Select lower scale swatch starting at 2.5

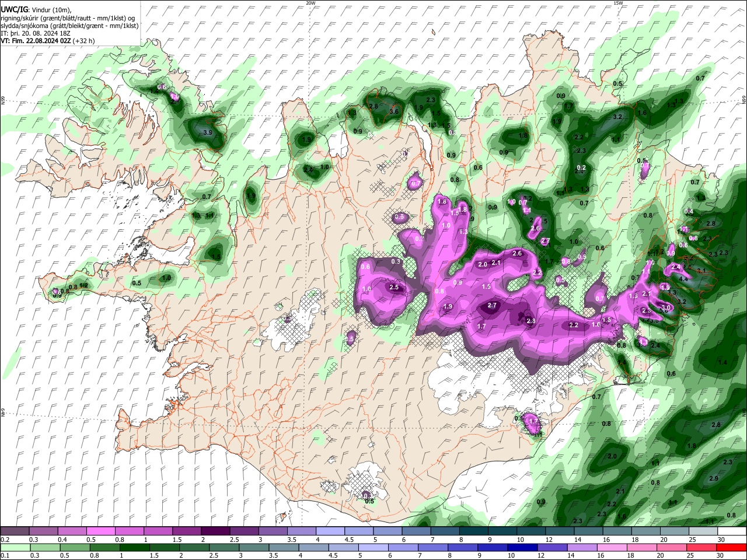[224, 547]
